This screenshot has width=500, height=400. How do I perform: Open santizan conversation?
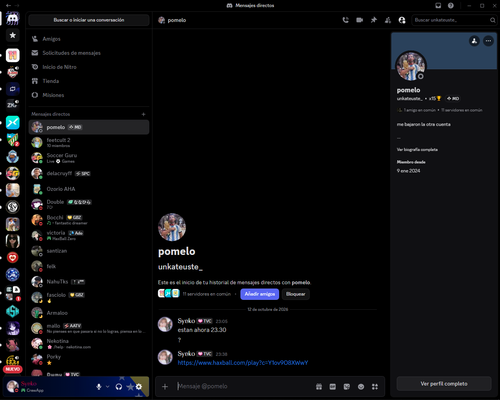pyautogui.click(x=89, y=251)
